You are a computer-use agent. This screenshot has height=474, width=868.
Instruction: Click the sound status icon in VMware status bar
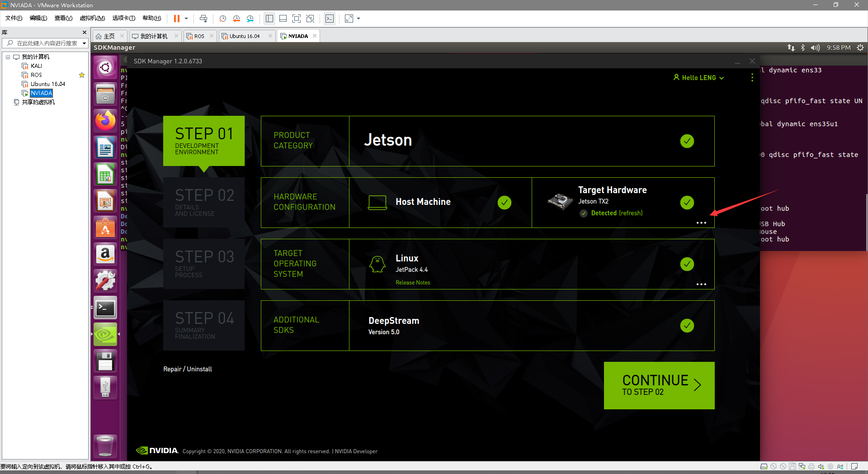click(821, 466)
